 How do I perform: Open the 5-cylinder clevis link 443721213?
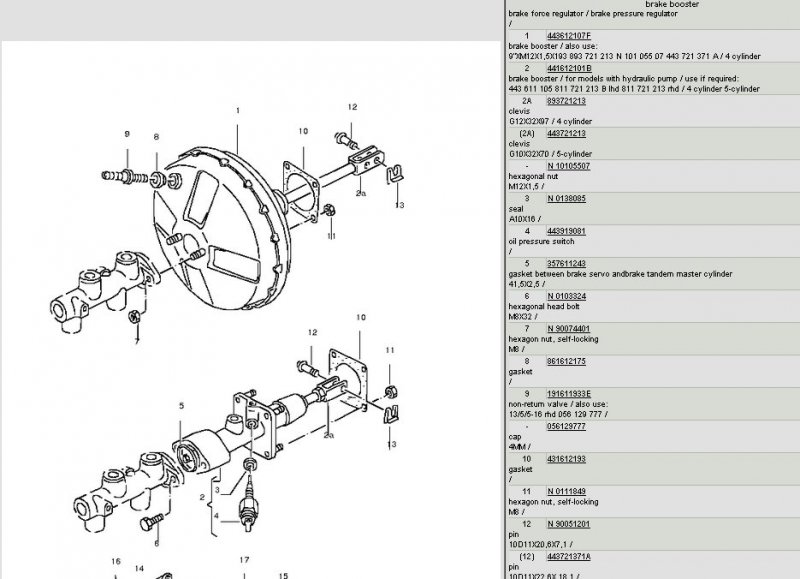coord(567,133)
